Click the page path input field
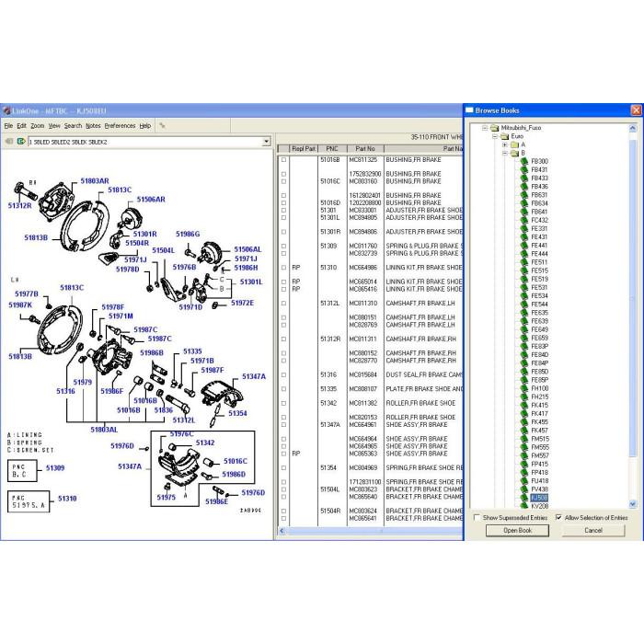 click(144, 142)
